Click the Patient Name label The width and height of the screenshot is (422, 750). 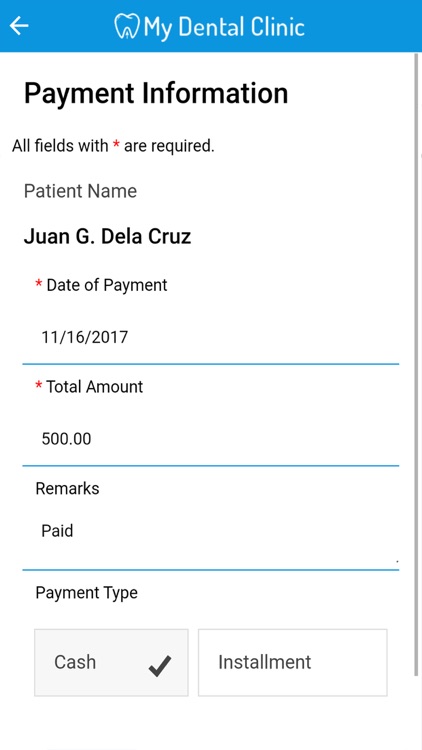[x=80, y=191]
